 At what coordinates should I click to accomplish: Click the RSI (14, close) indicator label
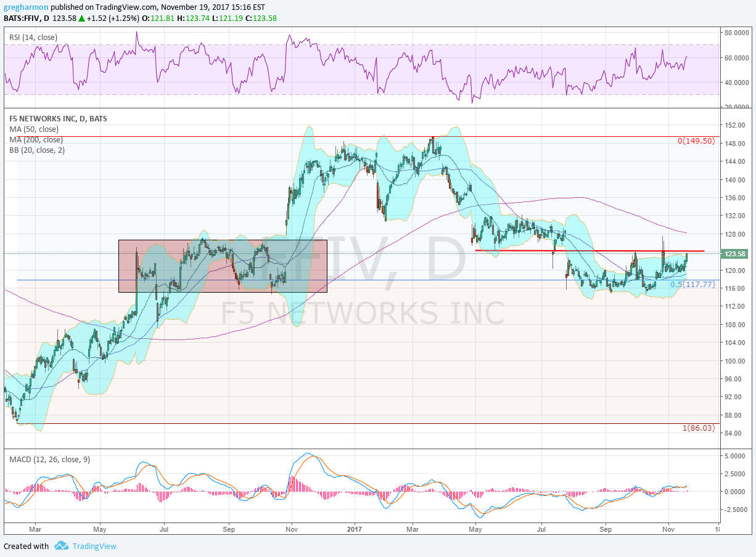pyautogui.click(x=33, y=38)
